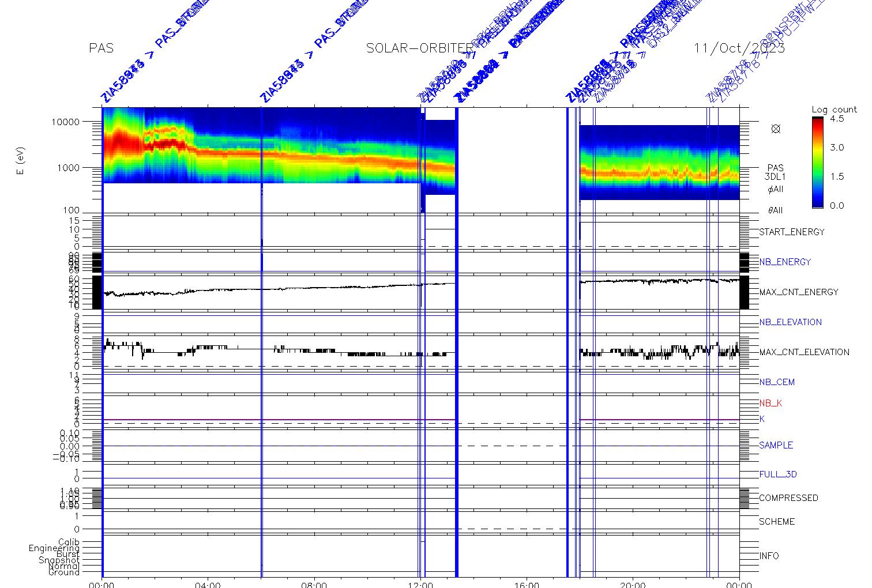Screen dimensions: 872x588
Task: Click the 1000 energy axis tick label
Action: pyautogui.click(x=68, y=168)
